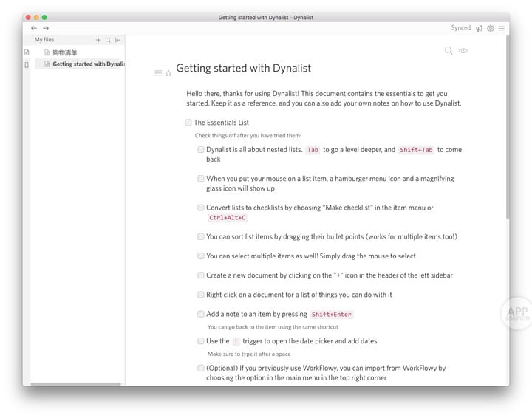The image size is (532, 418).
Task: Open the document search magnifier icon
Action: click(x=449, y=51)
